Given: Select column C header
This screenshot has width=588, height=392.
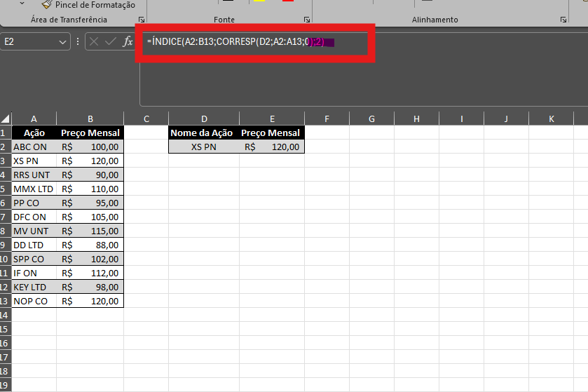Looking at the screenshot, I should [146, 119].
